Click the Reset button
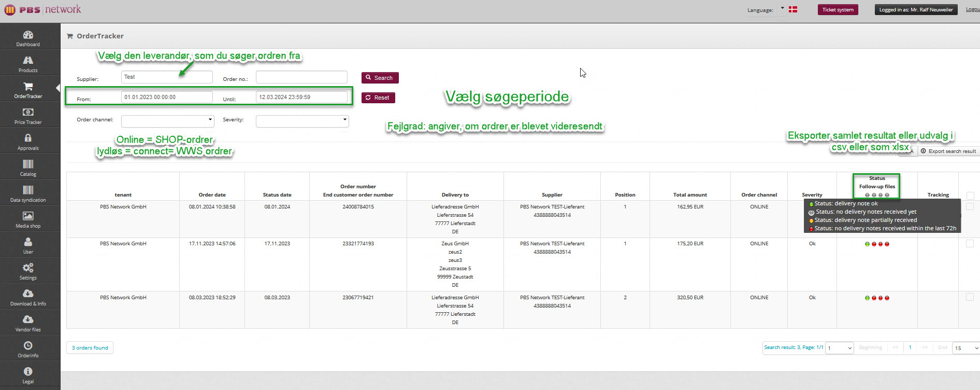980x390 pixels. [378, 97]
